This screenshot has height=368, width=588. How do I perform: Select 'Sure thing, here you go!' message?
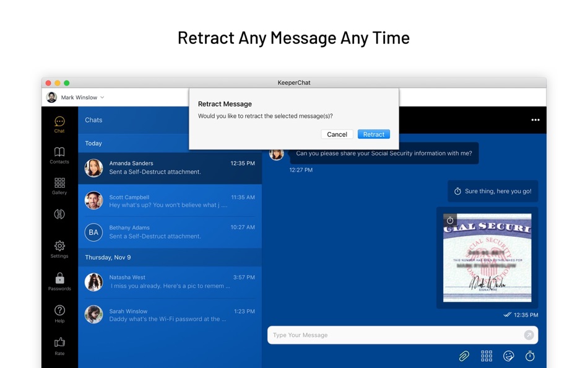(x=493, y=191)
